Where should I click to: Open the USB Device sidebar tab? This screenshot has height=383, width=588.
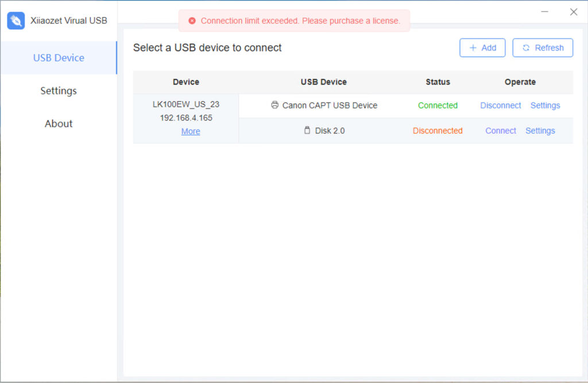[x=59, y=57]
